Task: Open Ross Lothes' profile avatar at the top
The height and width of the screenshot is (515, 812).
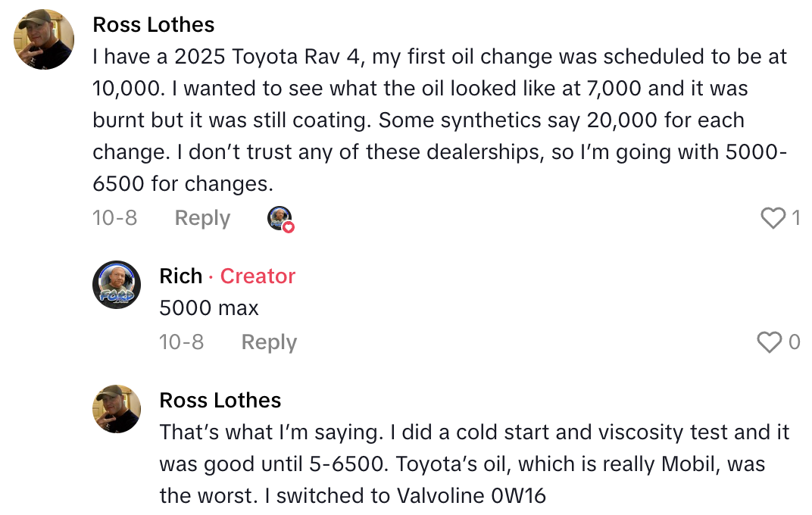Action: pyautogui.click(x=43, y=39)
